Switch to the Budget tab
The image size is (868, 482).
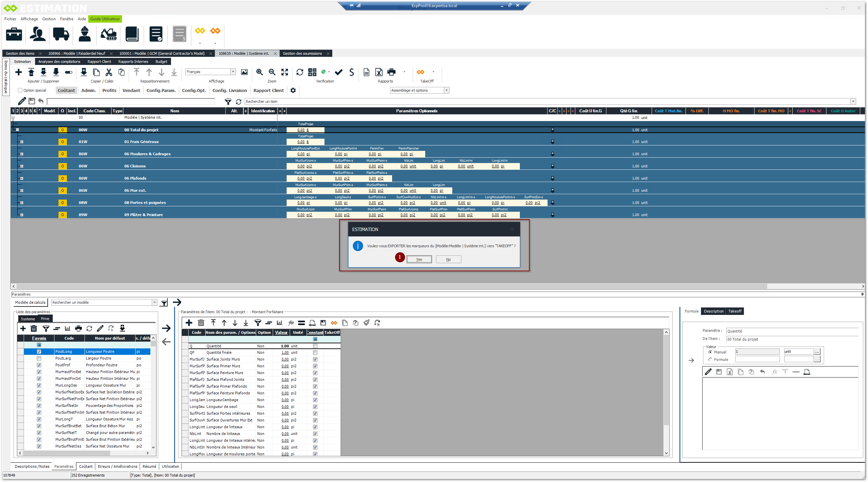pos(161,62)
